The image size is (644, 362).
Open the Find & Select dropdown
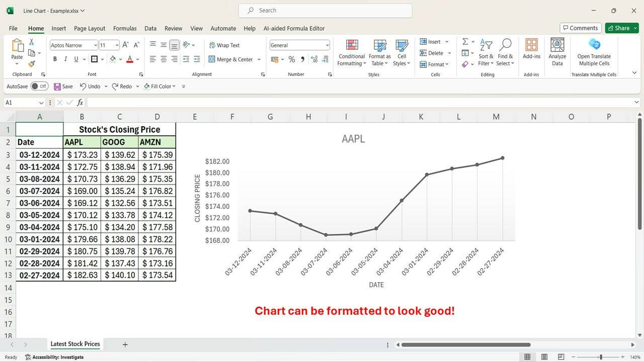point(505,52)
